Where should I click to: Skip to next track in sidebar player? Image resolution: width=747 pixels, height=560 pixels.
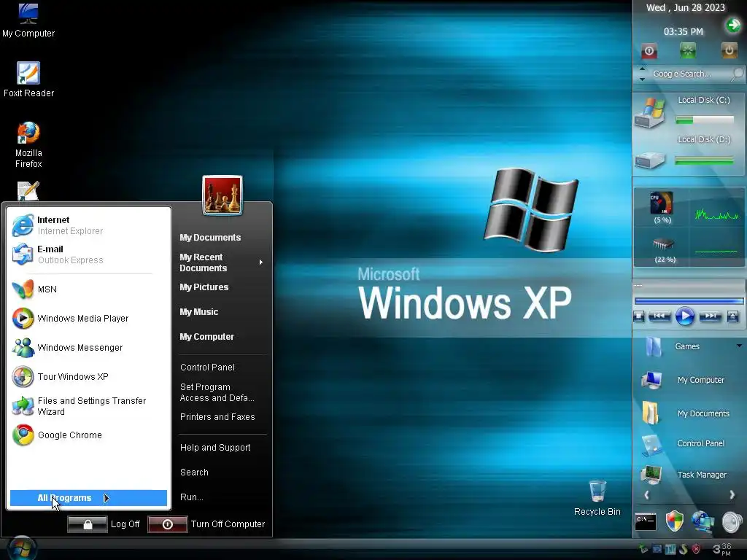tap(710, 316)
